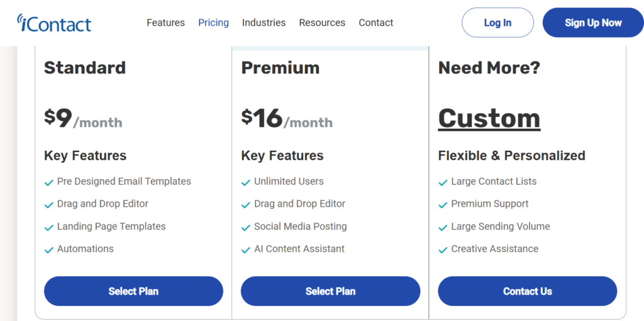Select Plan for the Premium tier

(x=331, y=291)
